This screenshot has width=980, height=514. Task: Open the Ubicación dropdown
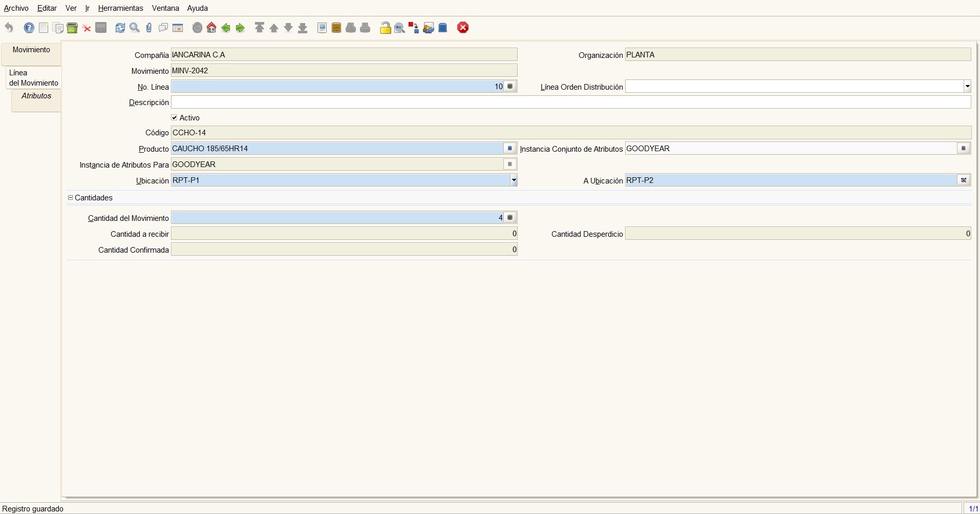[514, 180]
